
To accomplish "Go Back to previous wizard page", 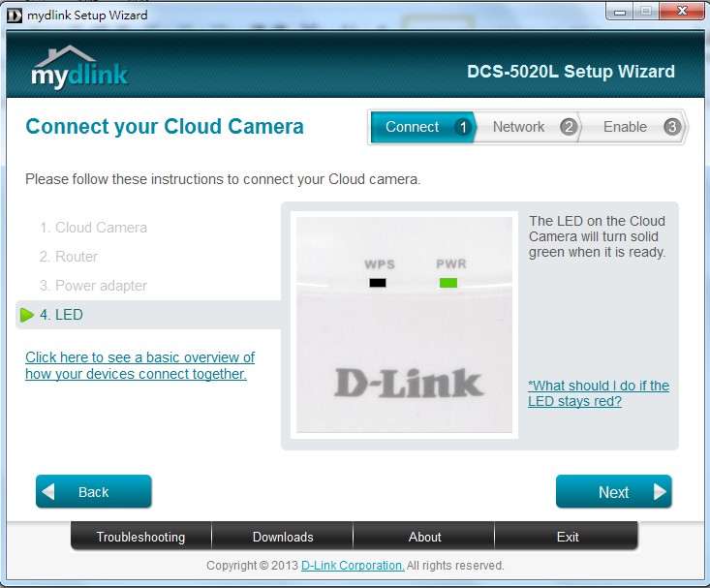I will [94, 491].
